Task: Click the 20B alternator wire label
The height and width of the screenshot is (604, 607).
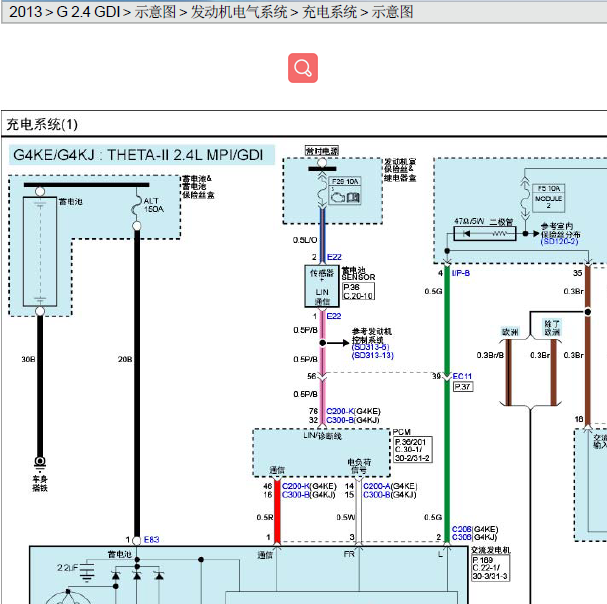Action: (x=125, y=359)
